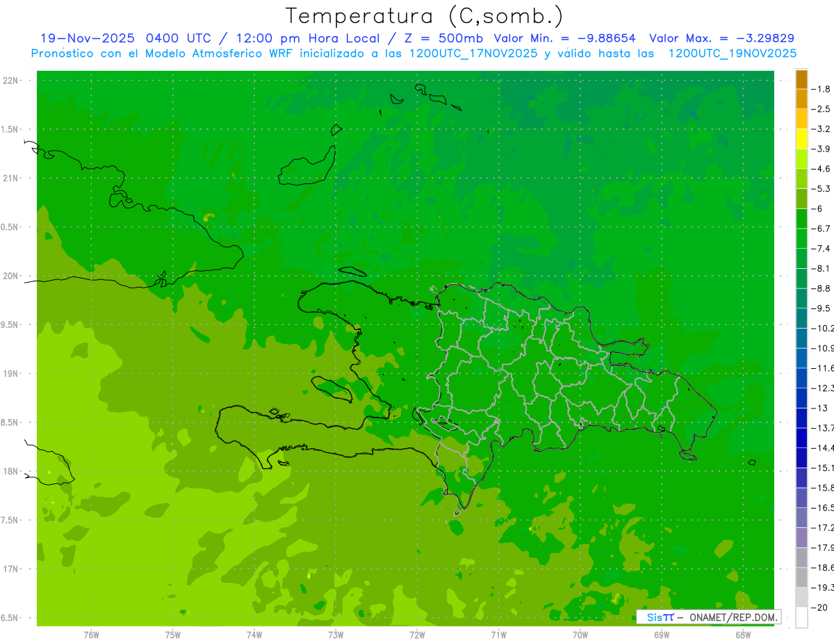The width and height of the screenshot is (834, 644).
Task: Click the 'SisTT - ONAMET/REP.DOM.' credit label
Action: pyautogui.click(x=708, y=617)
